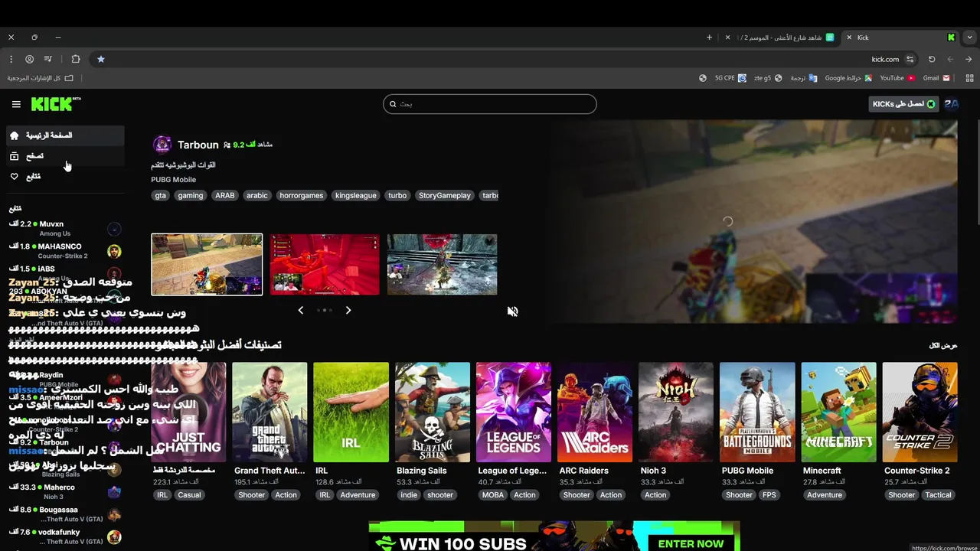Open Muvxn channel in following list
Image resolution: width=980 pixels, height=551 pixels.
65,228
